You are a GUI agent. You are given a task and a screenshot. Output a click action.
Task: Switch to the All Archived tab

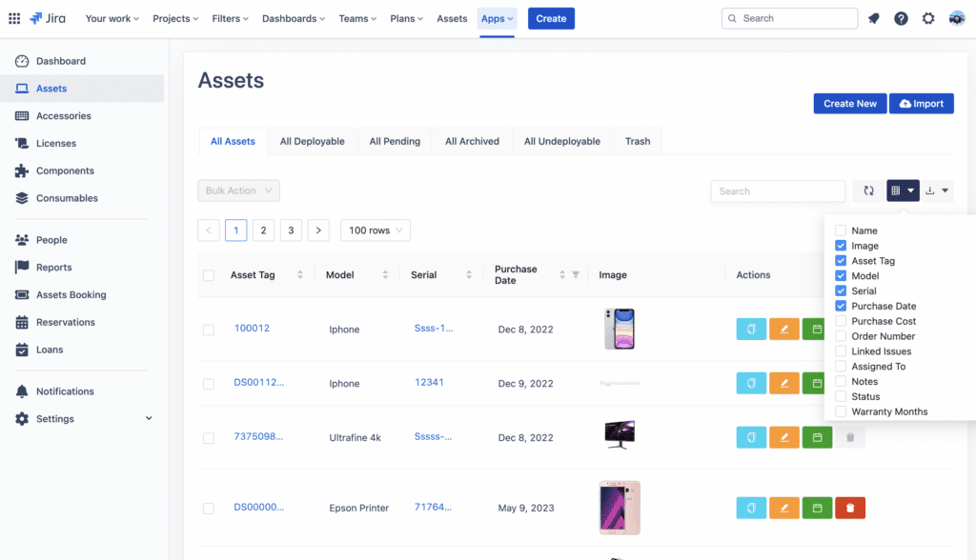click(x=471, y=140)
